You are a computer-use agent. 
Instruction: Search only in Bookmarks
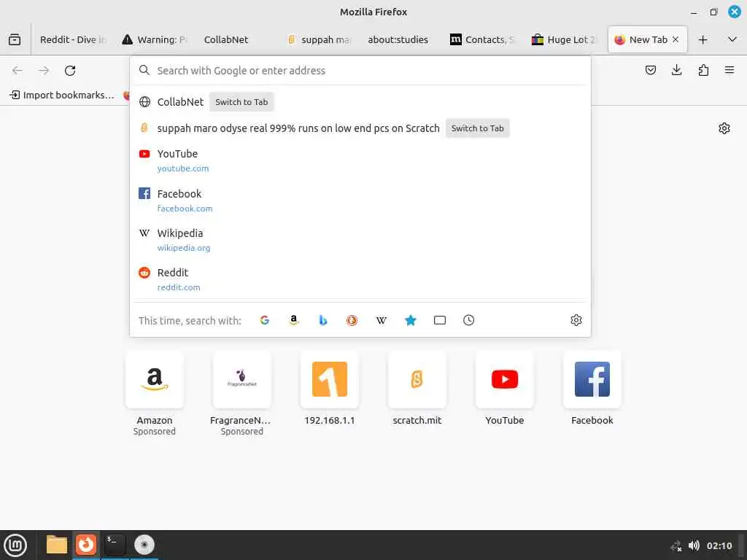click(x=411, y=321)
